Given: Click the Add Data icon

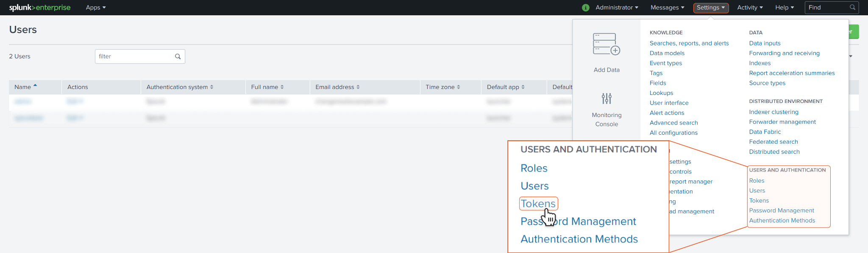Looking at the screenshot, I should click(x=606, y=44).
